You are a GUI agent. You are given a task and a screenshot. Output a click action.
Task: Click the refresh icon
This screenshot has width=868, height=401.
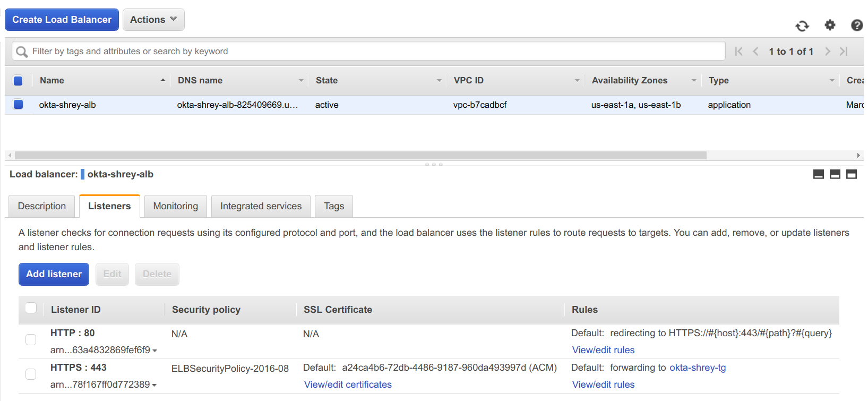click(802, 25)
